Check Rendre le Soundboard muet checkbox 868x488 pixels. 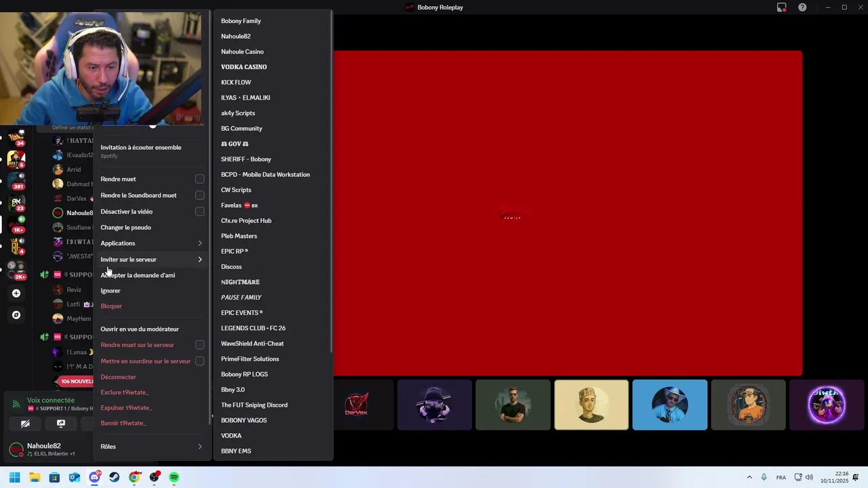click(x=199, y=195)
